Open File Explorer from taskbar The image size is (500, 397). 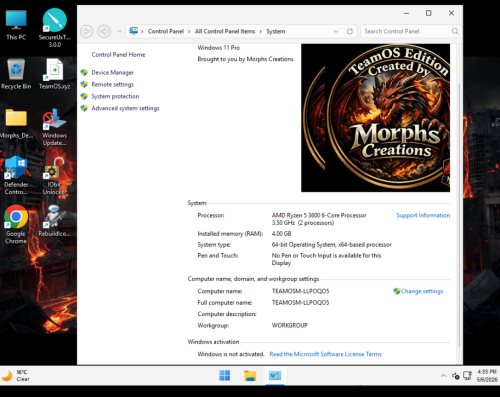pyautogui.click(x=250, y=375)
